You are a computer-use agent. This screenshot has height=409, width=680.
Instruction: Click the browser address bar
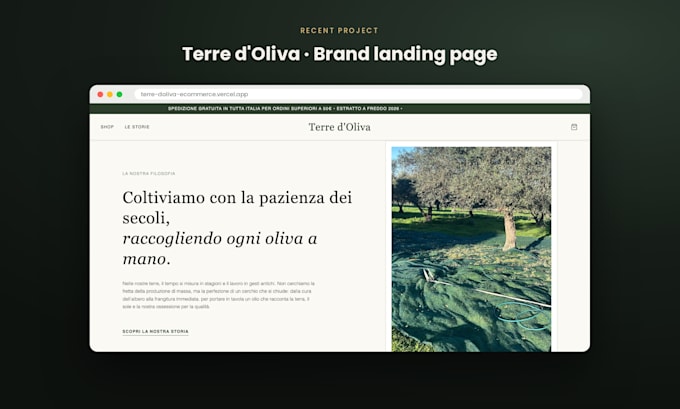point(358,94)
